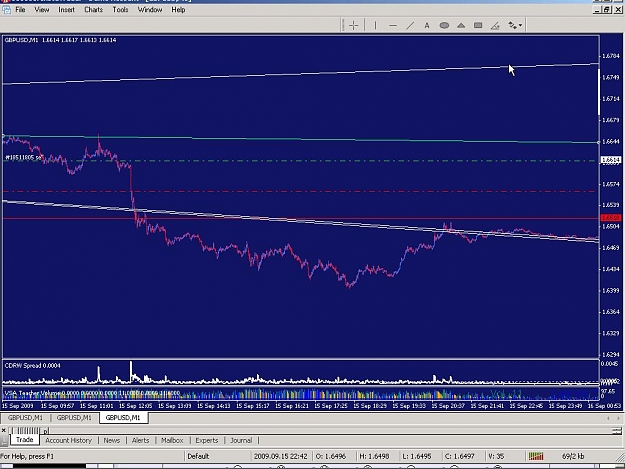
Task: Click the Default profile in status bar
Action: pyautogui.click(x=198, y=456)
